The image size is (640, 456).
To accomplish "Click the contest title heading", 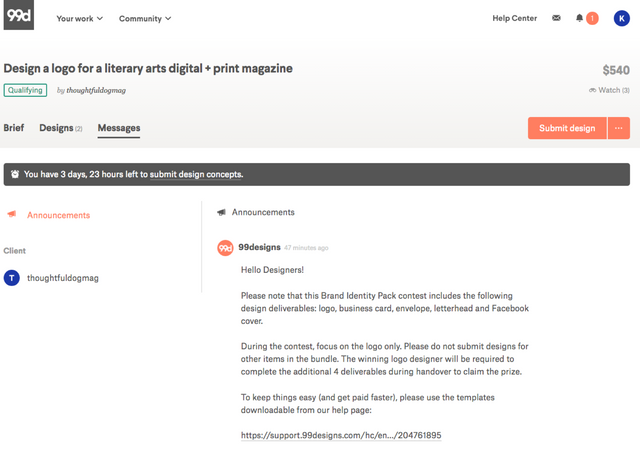I will (x=148, y=69).
